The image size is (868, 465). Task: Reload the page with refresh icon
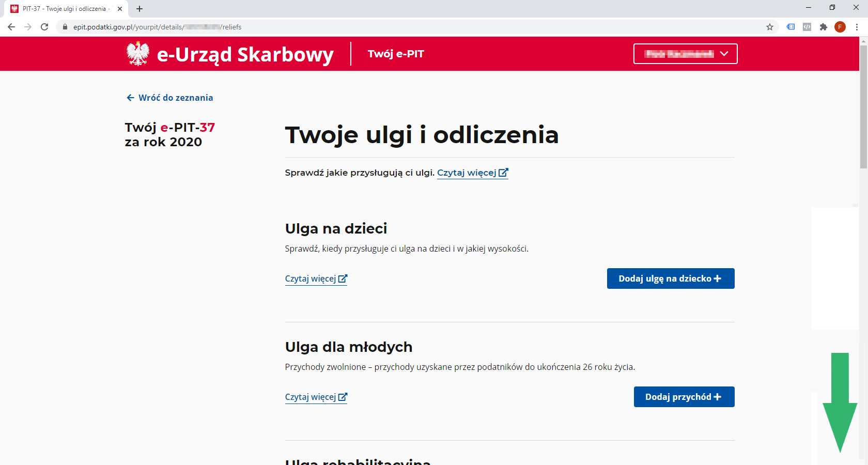pyautogui.click(x=44, y=27)
